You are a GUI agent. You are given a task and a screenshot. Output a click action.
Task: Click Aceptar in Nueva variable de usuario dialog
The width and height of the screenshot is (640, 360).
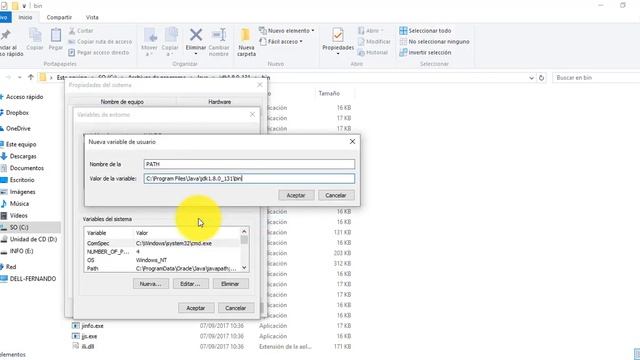coord(296,195)
